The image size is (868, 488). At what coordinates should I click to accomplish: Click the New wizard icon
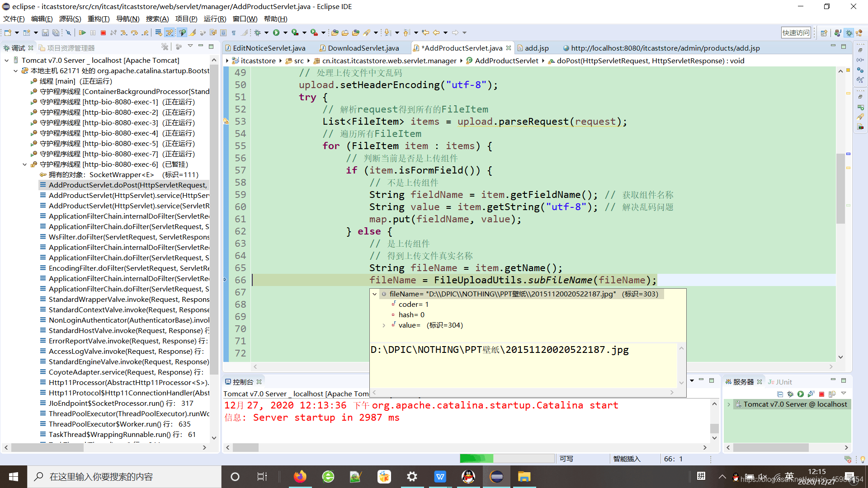(x=8, y=33)
